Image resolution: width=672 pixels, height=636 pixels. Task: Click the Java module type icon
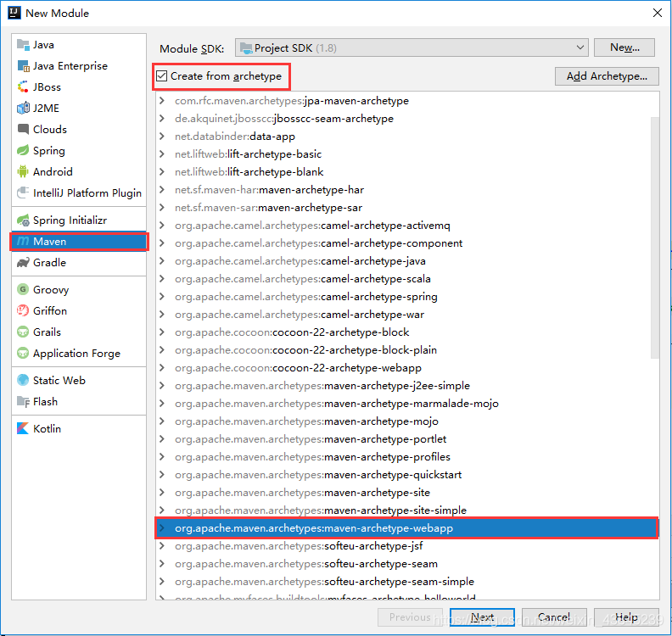pos(23,45)
